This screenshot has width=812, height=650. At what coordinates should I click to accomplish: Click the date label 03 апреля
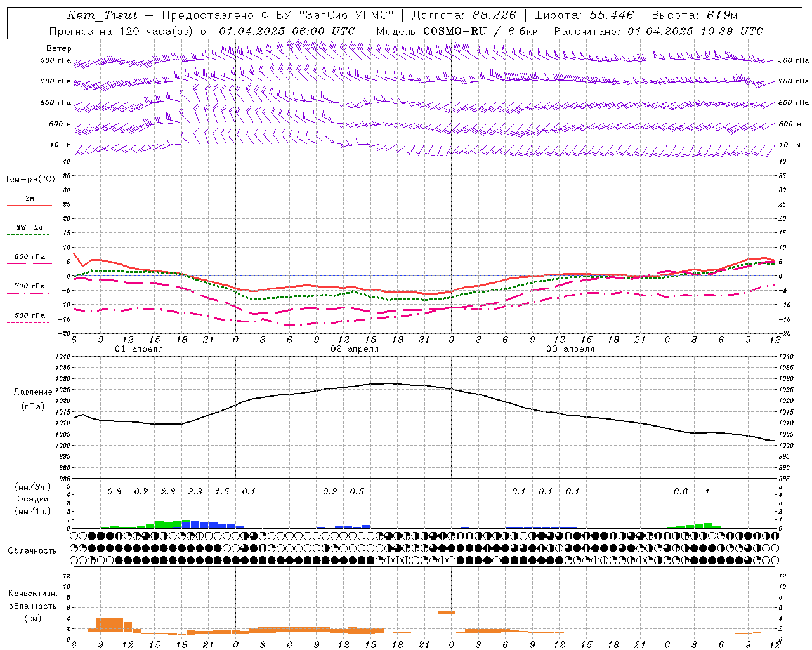(570, 349)
